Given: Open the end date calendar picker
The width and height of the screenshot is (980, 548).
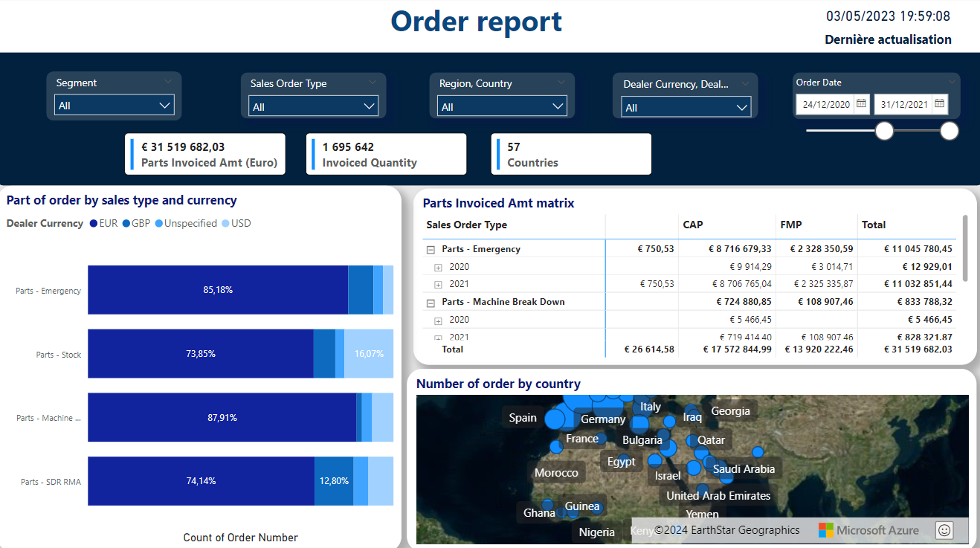Looking at the screenshot, I should [939, 104].
